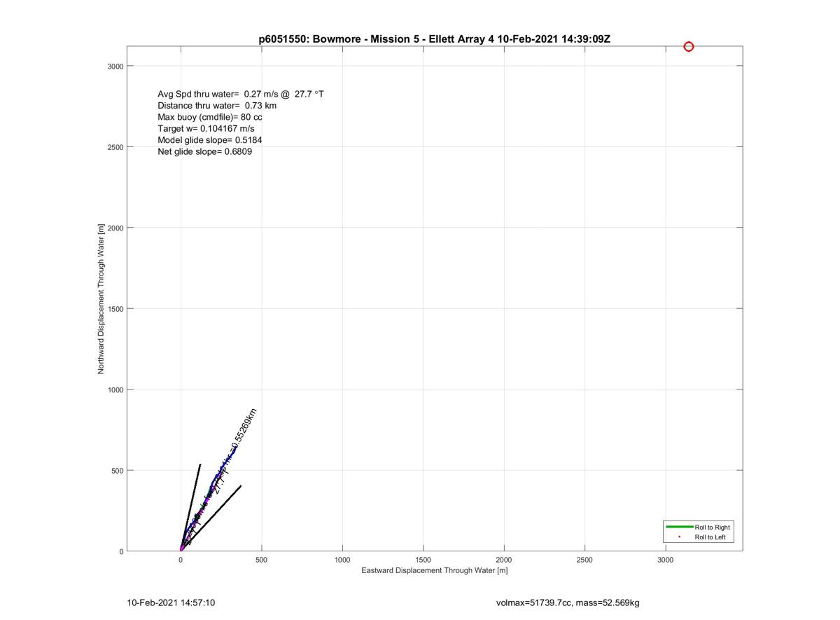Click the green line sample in legend
This screenshot has height=620, width=840.
[x=679, y=527]
